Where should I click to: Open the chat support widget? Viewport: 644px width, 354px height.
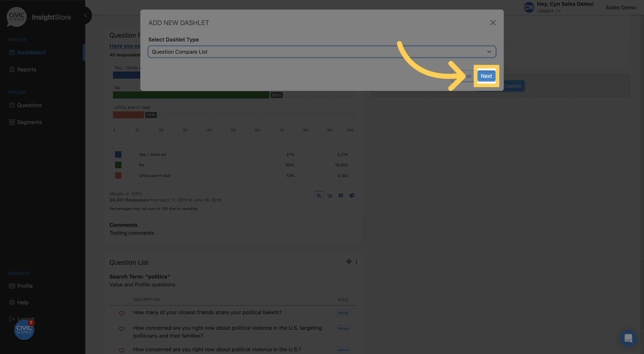tap(628, 338)
